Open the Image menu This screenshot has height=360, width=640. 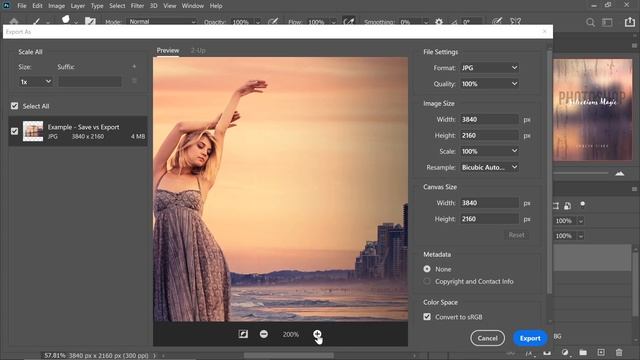tap(56, 6)
